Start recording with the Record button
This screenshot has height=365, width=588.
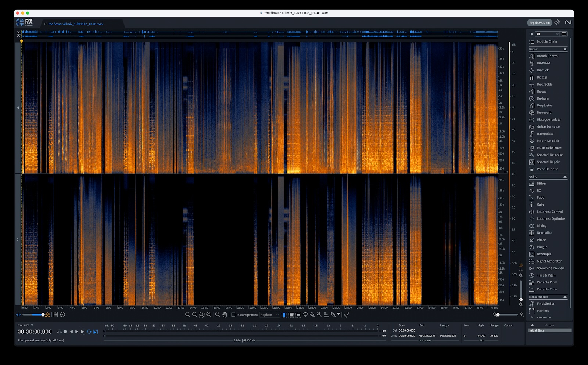coord(65,332)
